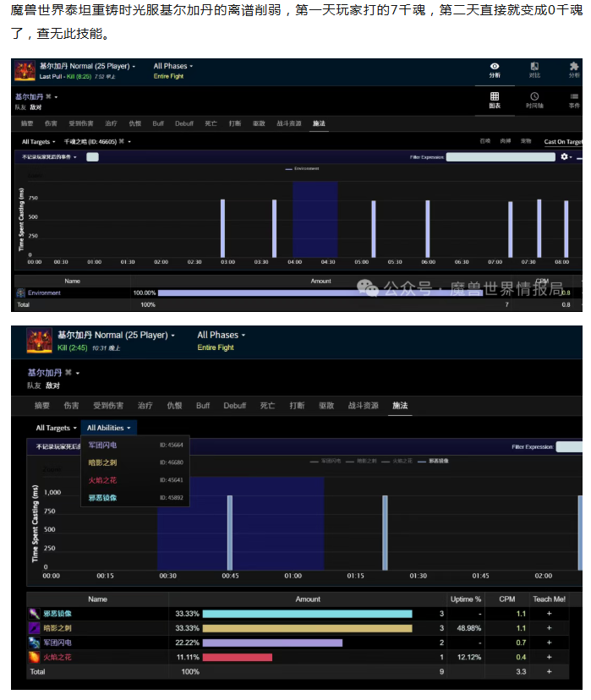Remove 基尔加丹 filter X in Kill (2:45) log
The height and width of the screenshot is (700, 591).
pos(68,372)
